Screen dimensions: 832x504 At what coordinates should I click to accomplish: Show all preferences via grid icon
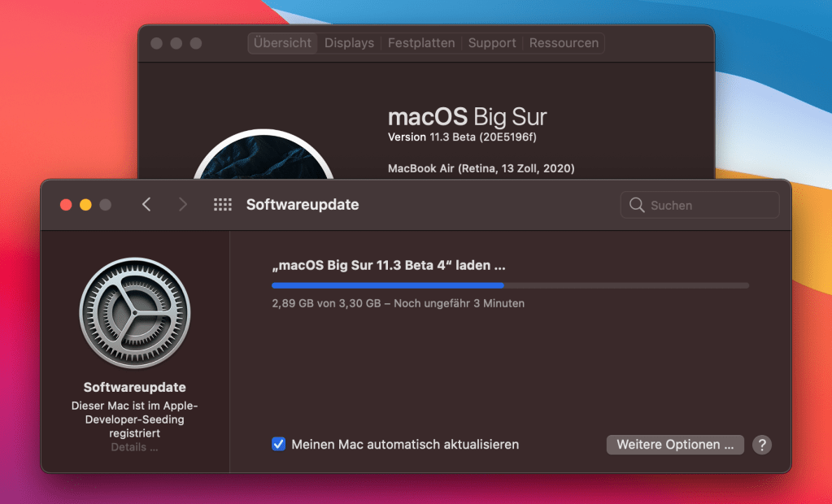coord(222,205)
